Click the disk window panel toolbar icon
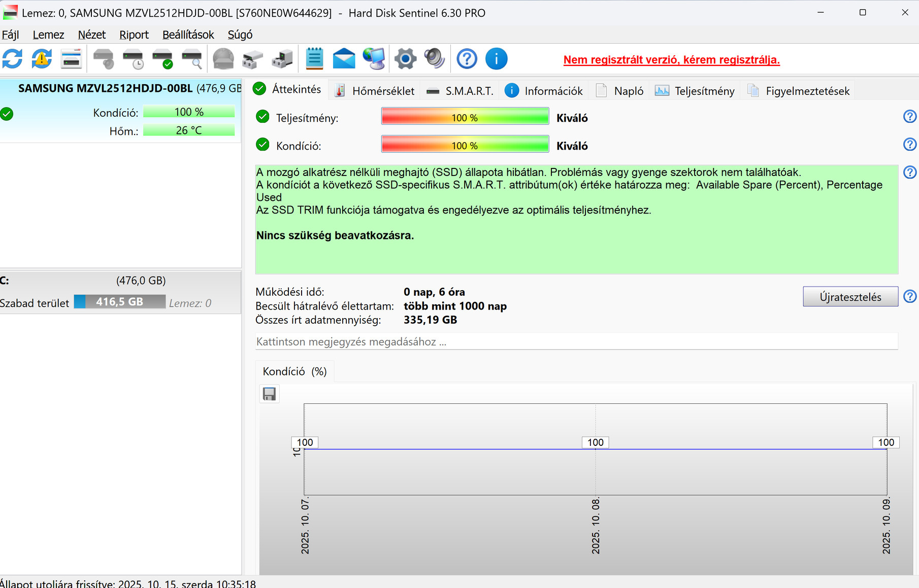 [71, 59]
